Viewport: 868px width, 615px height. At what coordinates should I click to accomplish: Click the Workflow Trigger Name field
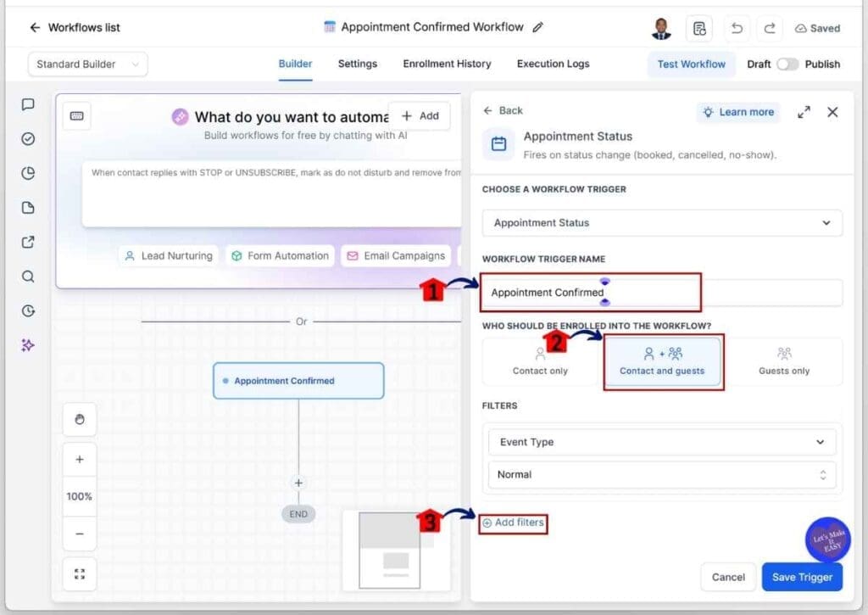pyautogui.click(x=662, y=293)
